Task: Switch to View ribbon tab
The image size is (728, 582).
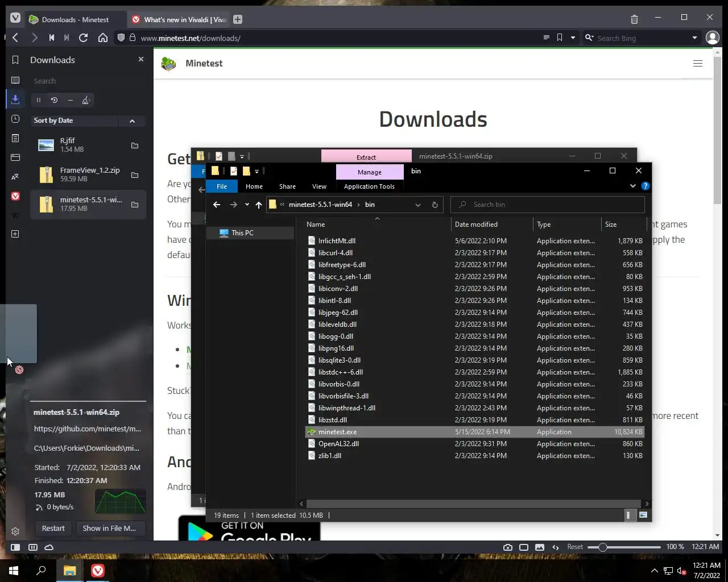Action: tap(319, 186)
